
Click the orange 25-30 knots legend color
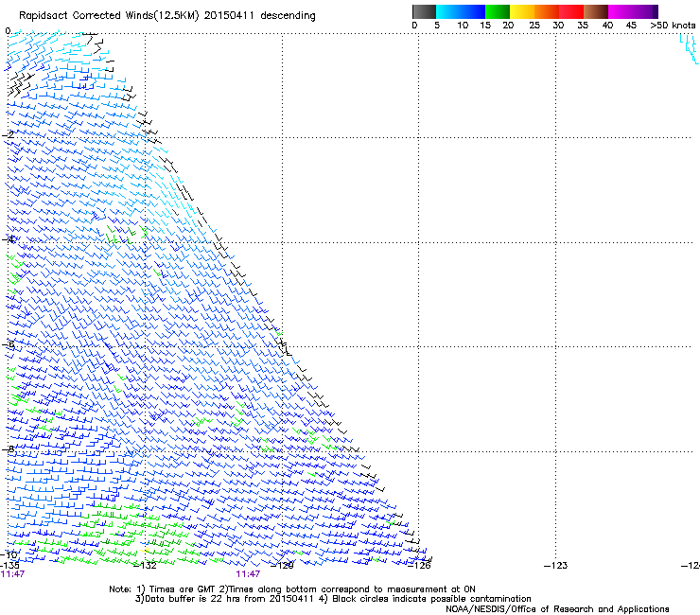coord(547,11)
